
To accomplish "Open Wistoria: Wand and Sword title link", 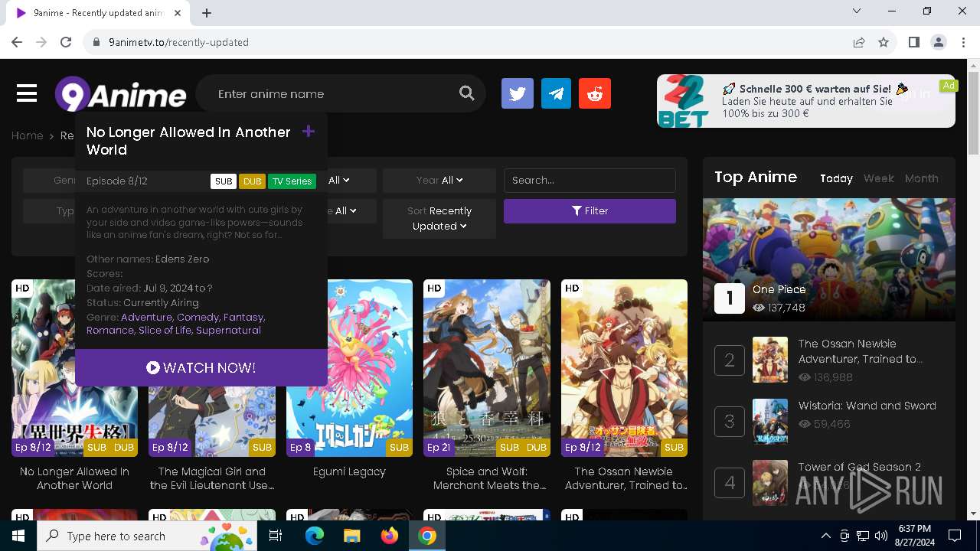I will click(x=867, y=406).
